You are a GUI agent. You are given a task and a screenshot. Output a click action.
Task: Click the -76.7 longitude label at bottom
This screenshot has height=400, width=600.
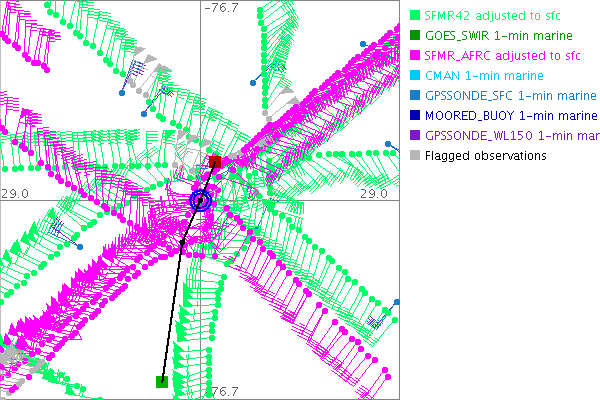coord(221,391)
